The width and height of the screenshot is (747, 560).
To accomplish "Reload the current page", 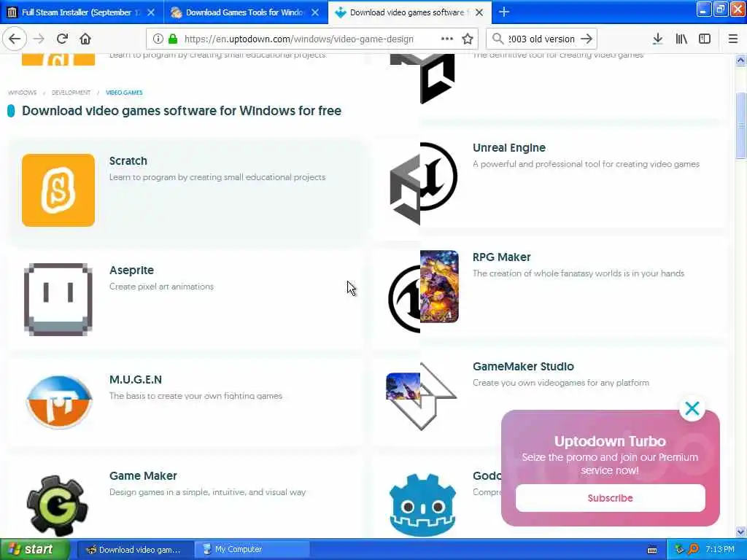I will tap(63, 39).
